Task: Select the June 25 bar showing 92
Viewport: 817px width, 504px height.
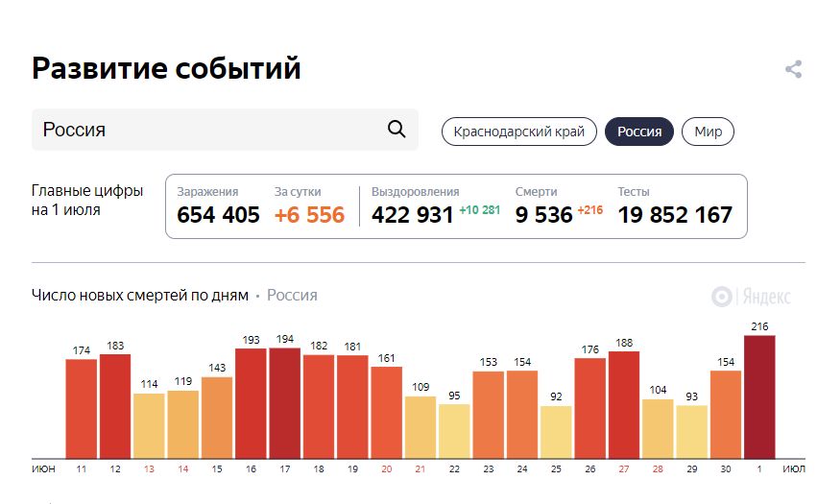Action: [556, 432]
